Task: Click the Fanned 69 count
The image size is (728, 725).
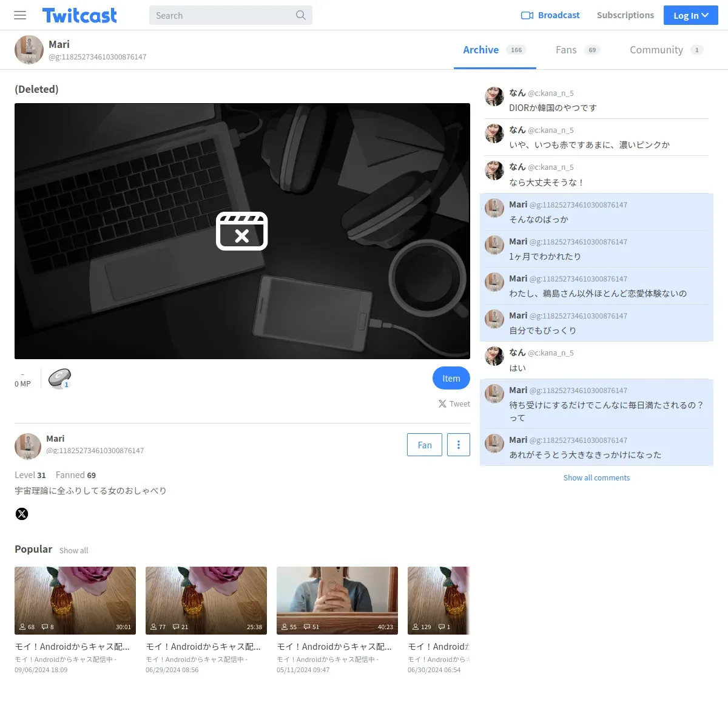Action: (76, 475)
